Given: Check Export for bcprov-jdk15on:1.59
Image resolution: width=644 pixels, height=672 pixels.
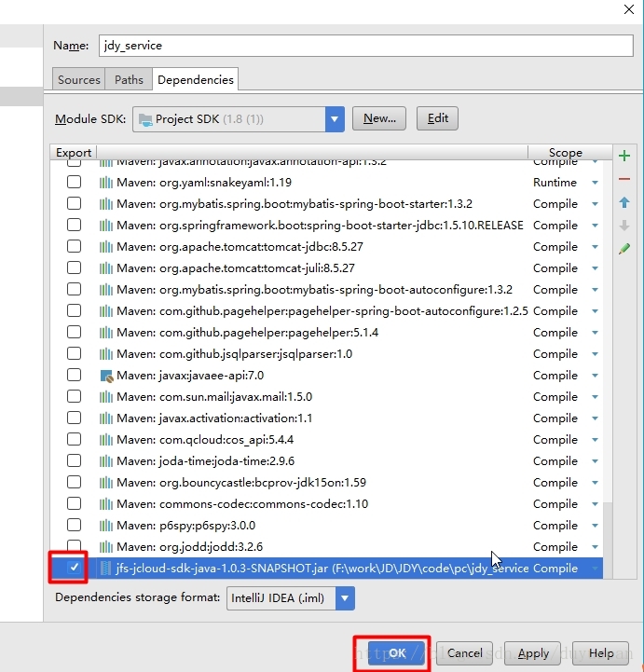Looking at the screenshot, I should coord(75,482).
